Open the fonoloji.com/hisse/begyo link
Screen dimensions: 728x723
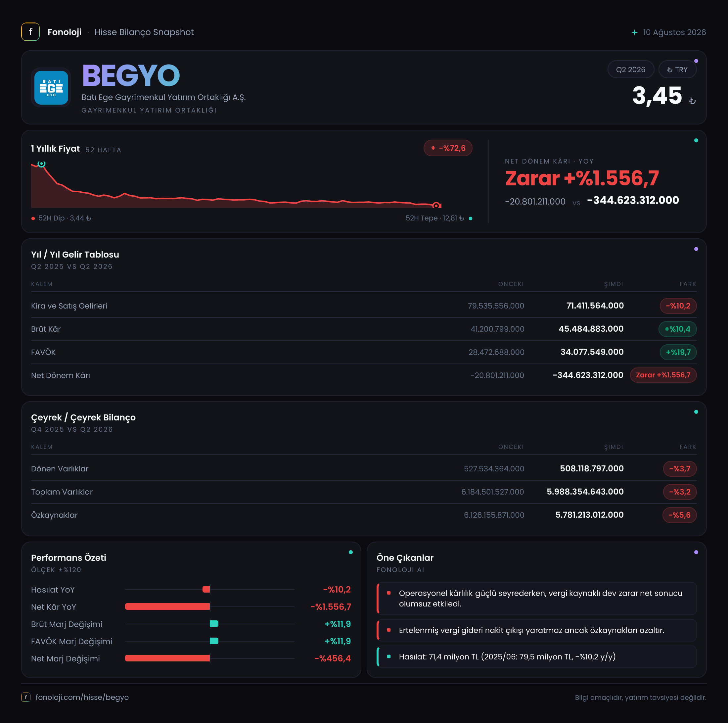coord(82,697)
